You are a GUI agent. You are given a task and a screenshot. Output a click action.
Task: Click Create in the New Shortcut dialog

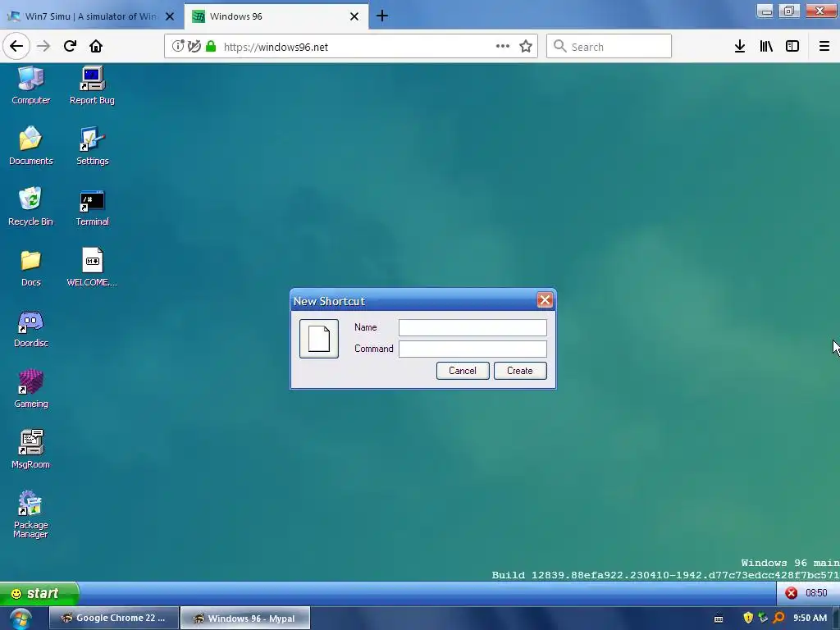pyautogui.click(x=519, y=371)
